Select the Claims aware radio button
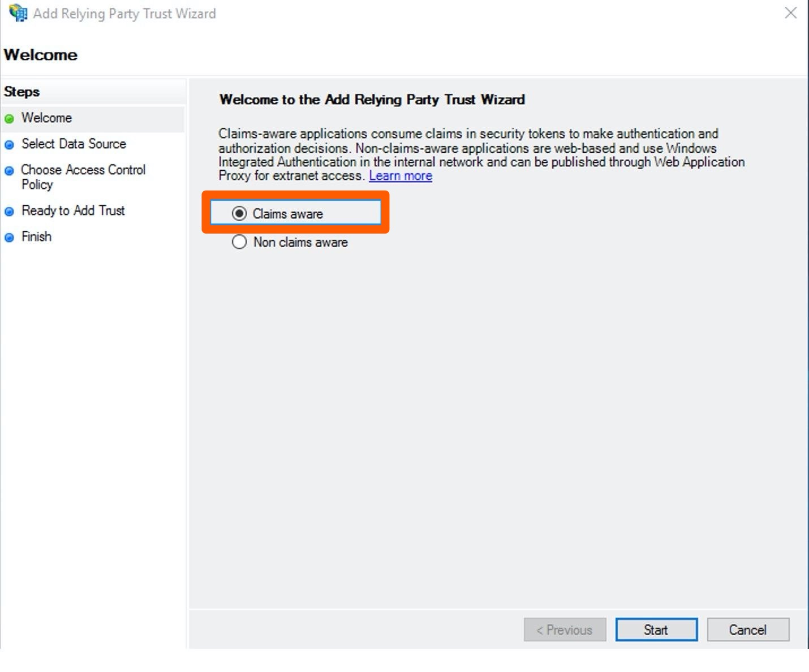The image size is (809, 672). [239, 214]
